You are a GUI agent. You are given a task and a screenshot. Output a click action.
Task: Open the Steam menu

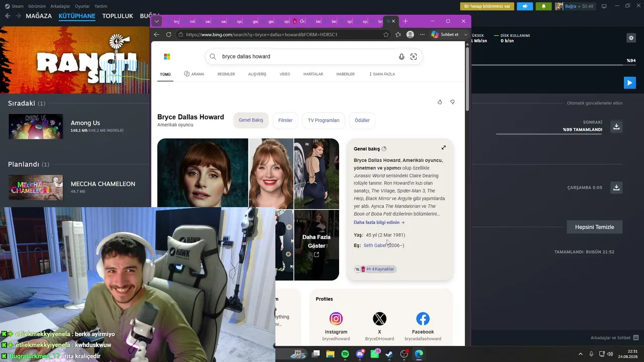(14, 6)
